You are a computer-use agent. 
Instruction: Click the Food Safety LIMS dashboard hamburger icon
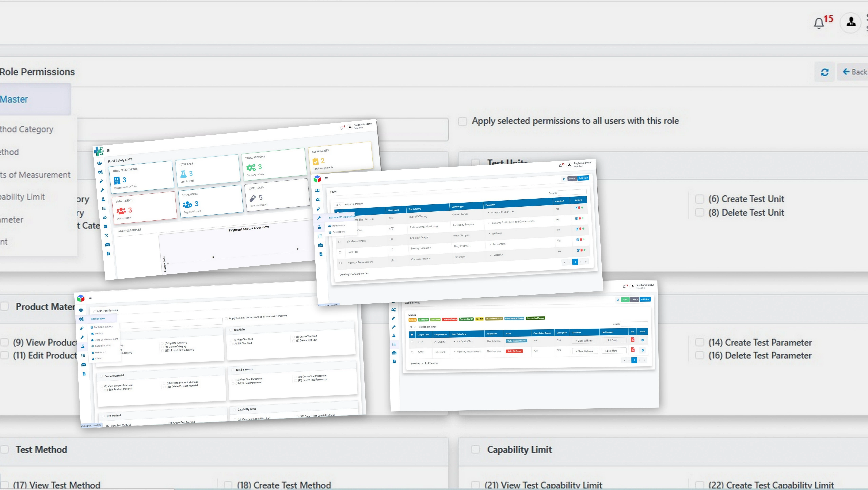(108, 151)
